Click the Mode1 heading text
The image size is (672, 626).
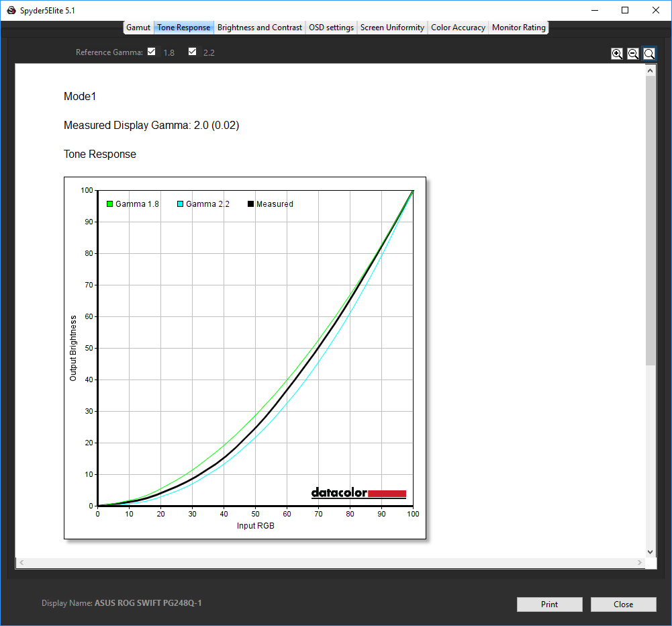point(80,97)
